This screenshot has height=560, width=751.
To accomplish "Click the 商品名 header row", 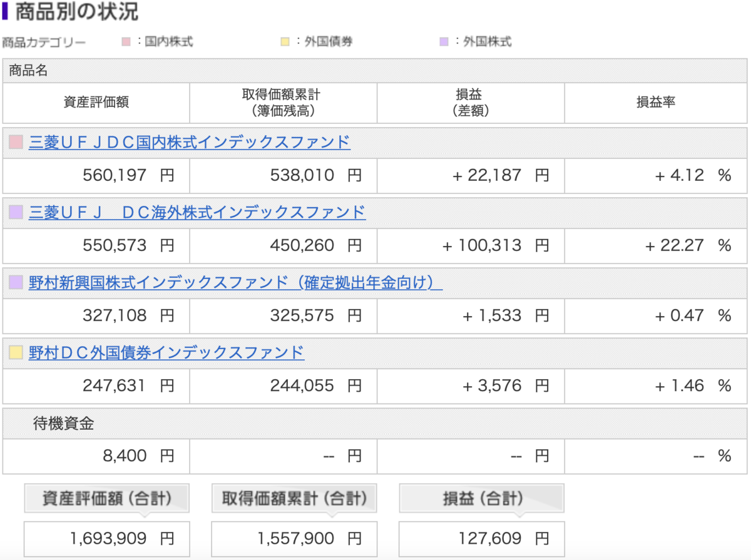I will pyautogui.click(x=375, y=71).
